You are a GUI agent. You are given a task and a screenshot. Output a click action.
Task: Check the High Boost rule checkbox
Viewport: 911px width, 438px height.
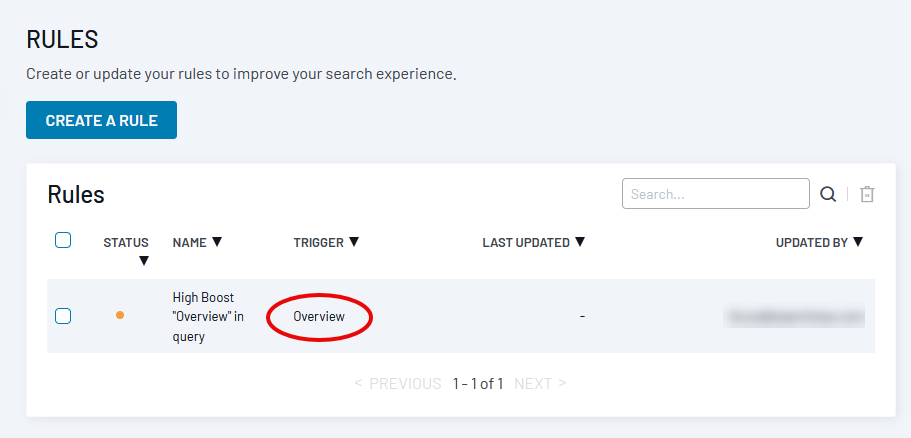(x=63, y=316)
